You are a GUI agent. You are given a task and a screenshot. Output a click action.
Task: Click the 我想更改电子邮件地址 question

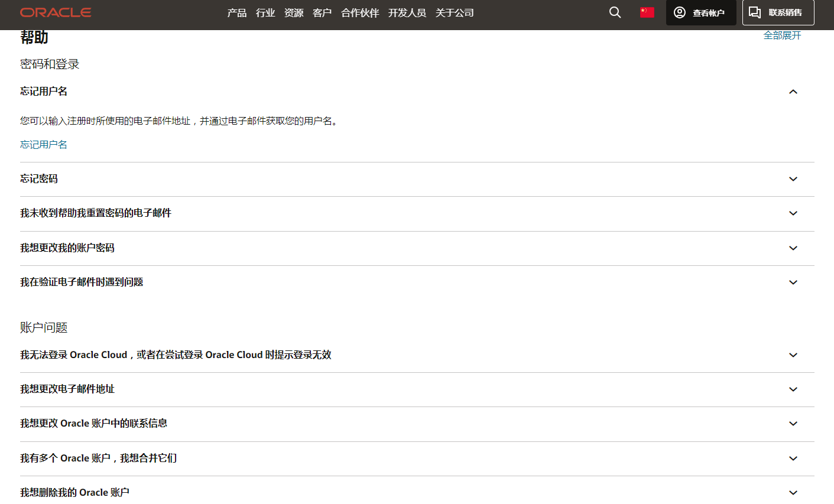click(67, 389)
